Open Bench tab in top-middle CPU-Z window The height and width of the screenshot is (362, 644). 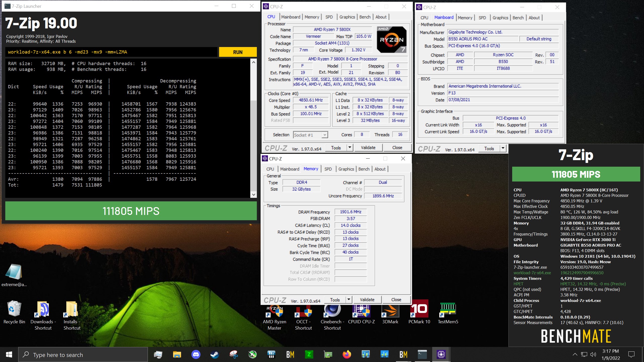pos(365,17)
